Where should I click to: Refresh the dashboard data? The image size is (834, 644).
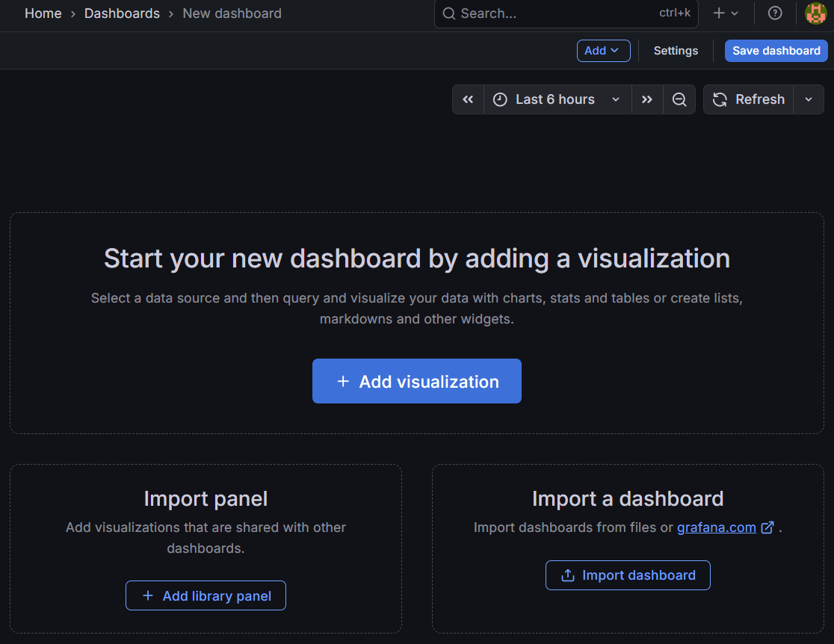click(x=748, y=99)
